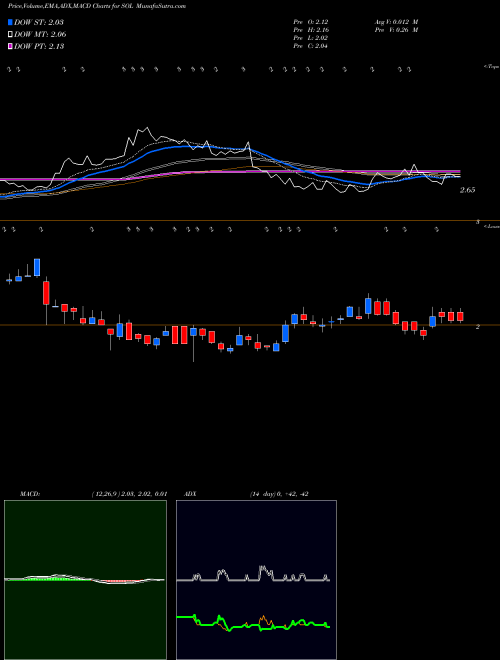Click the 'Pre V: 0.26 M' volume text

396,30
